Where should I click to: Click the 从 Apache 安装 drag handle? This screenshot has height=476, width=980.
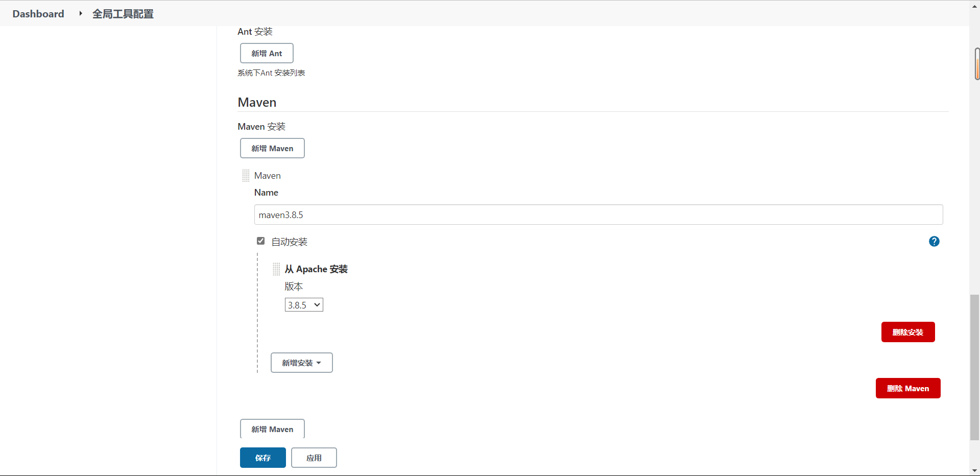pos(276,269)
